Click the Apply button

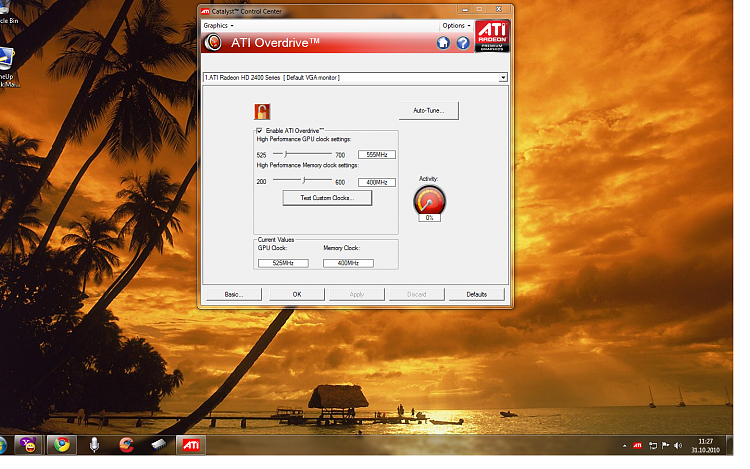[357, 294]
